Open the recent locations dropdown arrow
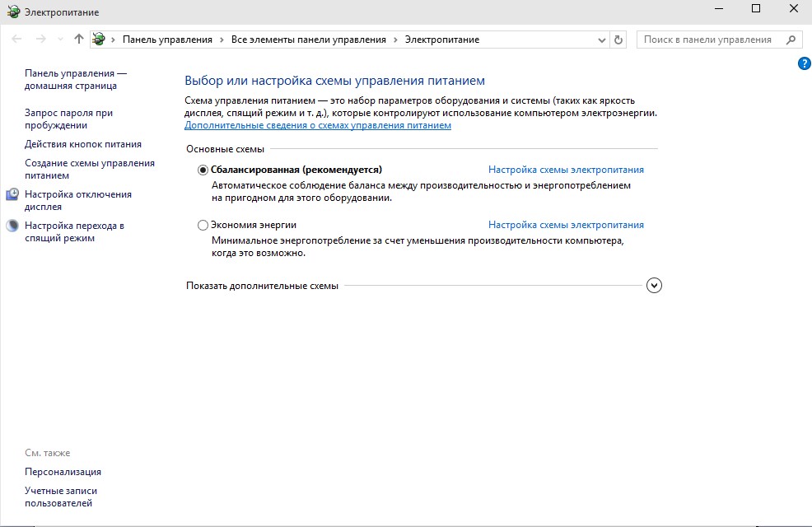The height and width of the screenshot is (527, 812). (60, 40)
